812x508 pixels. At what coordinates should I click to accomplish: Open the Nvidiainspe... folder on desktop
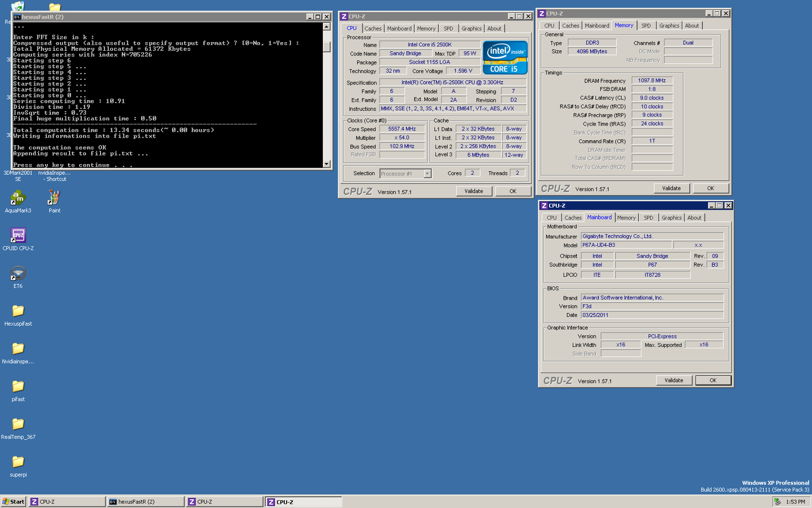pos(18,353)
